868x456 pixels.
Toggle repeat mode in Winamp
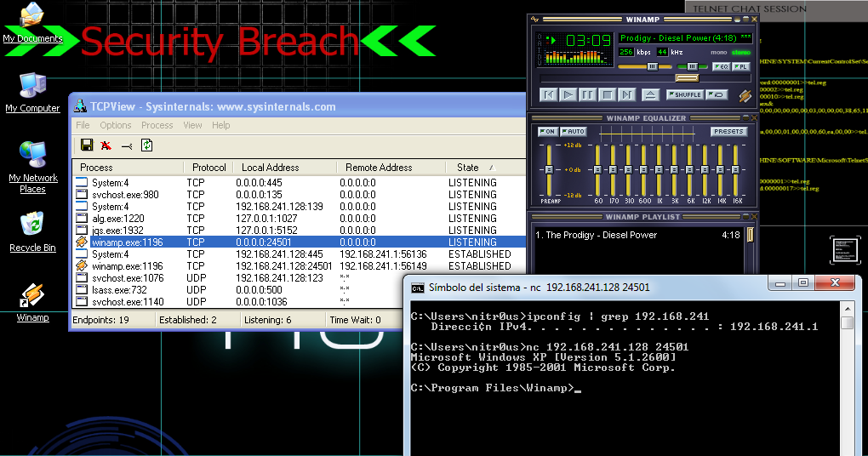tap(717, 94)
